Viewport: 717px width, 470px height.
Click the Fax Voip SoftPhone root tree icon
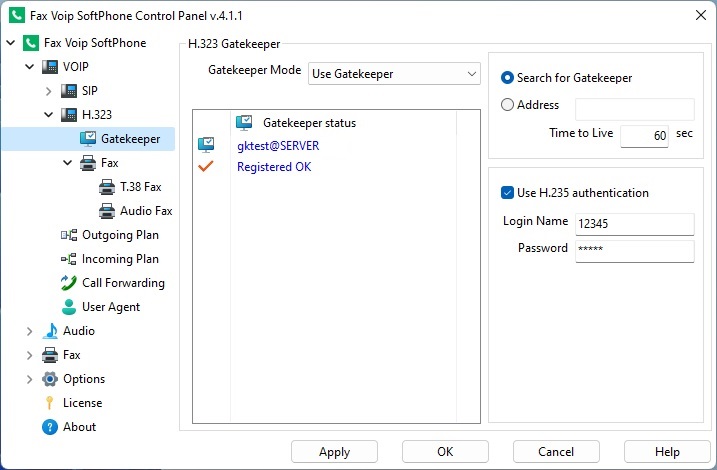point(31,43)
